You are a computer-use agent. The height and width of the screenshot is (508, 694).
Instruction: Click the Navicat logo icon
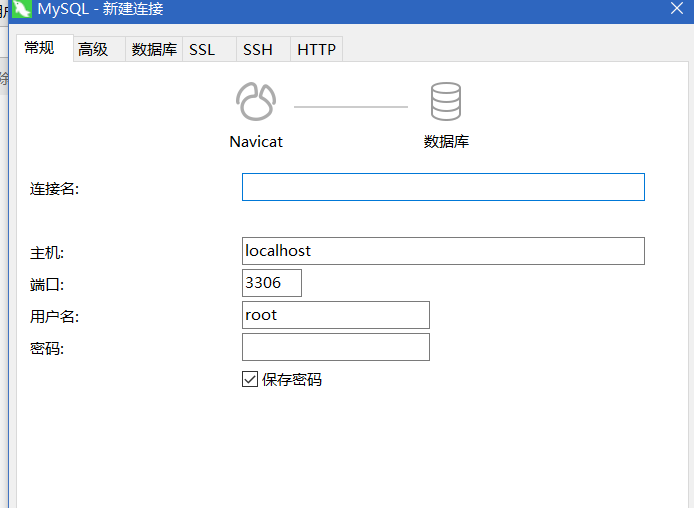pyautogui.click(x=256, y=101)
